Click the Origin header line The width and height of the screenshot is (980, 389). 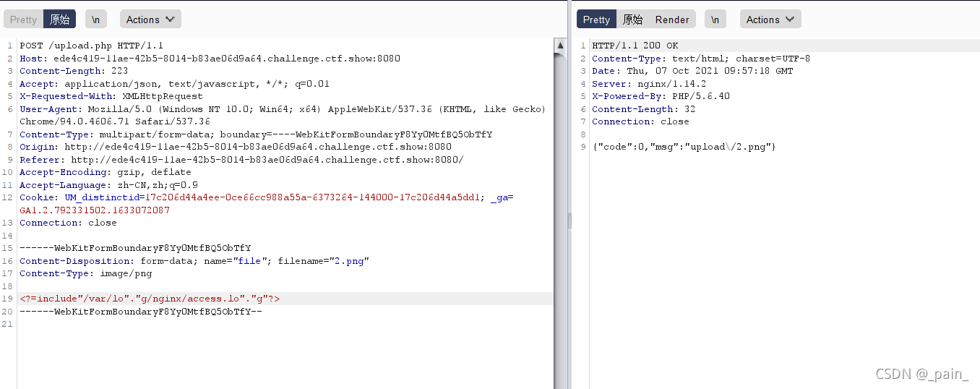236,147
